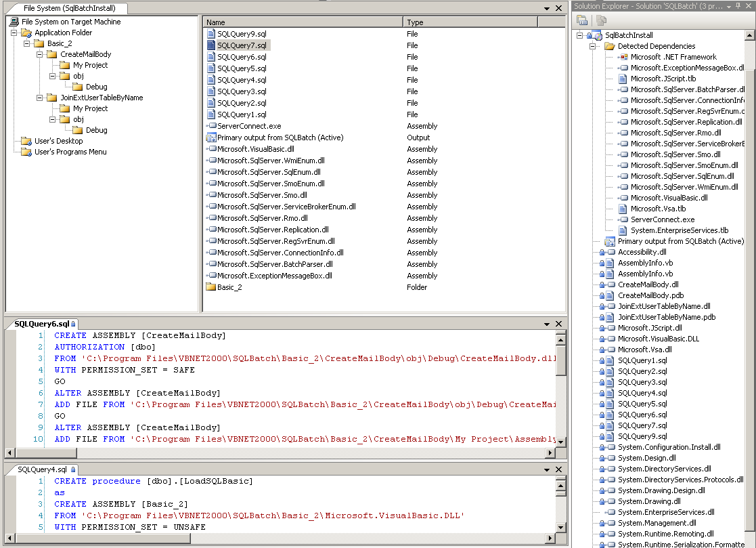Close the SQLQuery4.sql editor pane
Image resolution: width=756 pixels, height=548 pixels.
[559, 470]
